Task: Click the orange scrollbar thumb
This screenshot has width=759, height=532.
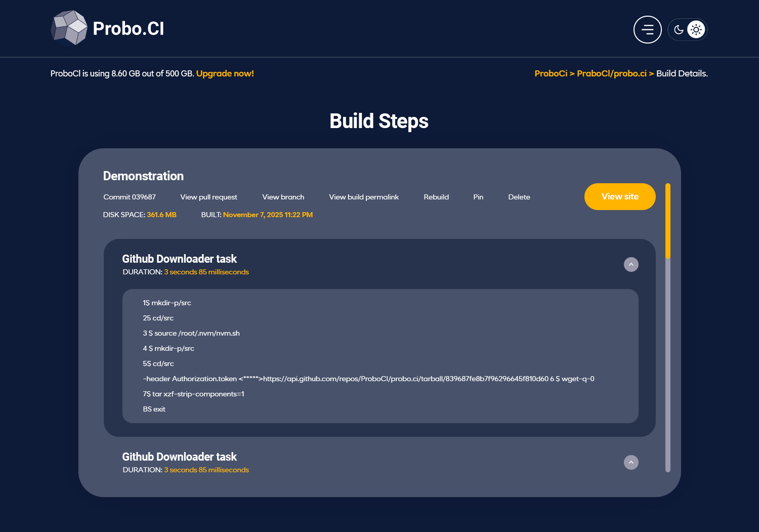Action: point(668,221)
